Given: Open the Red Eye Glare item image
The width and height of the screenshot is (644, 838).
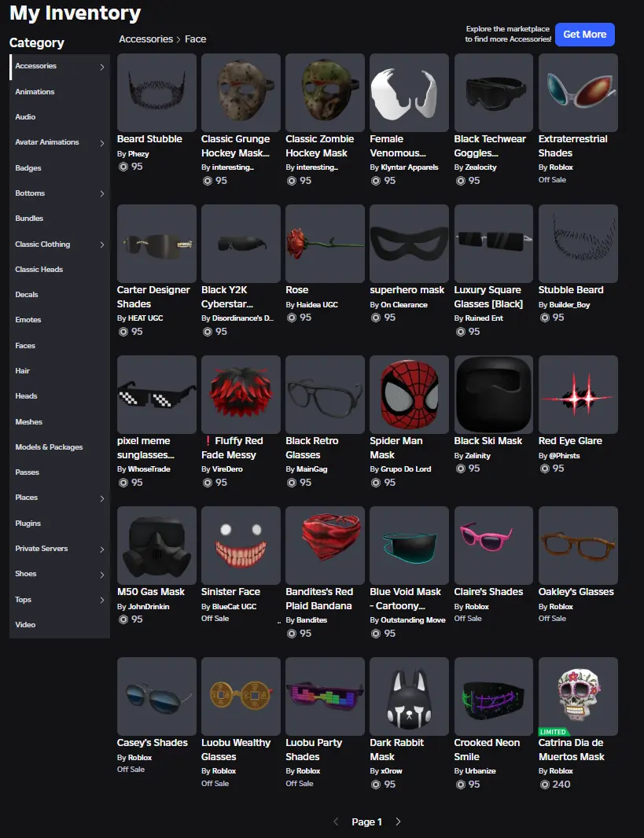Looking at the screenshot, I should (x=578, y=395).
